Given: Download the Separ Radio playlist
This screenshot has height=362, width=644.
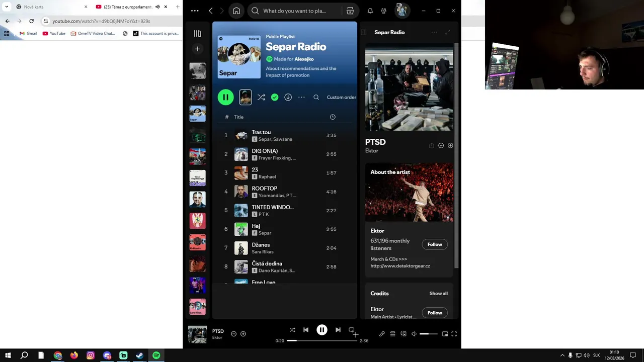Looking at the screenshot, I should pos(288,97).
